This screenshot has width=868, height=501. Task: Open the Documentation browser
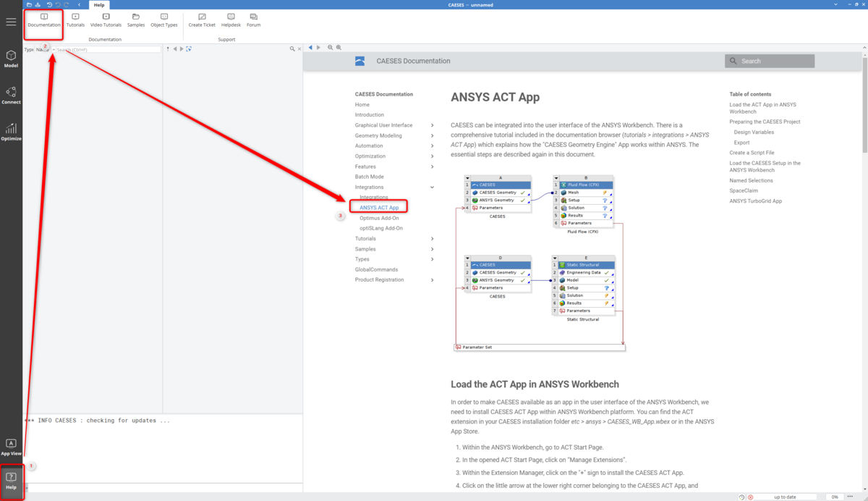pyautogui.click(x=44, y=20)
